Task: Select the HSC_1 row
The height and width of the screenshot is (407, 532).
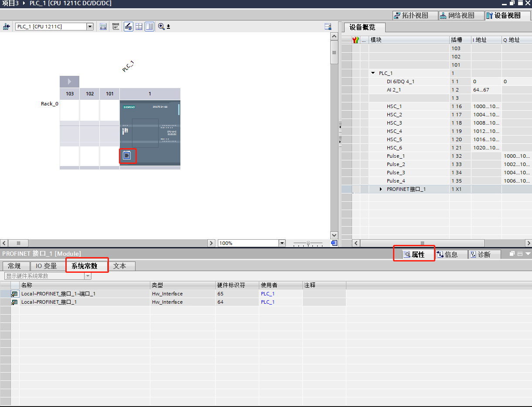Action: (x=436, y=106)
